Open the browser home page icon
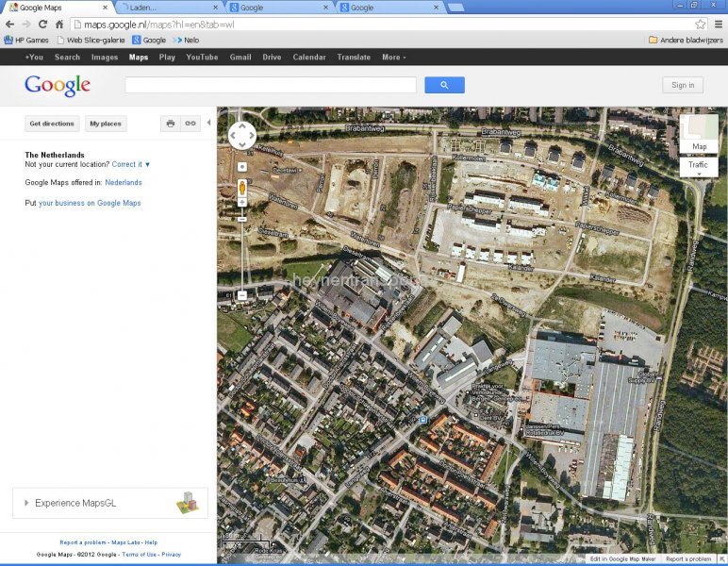This screenshot has height=566, width=728. tap(59, 25)
